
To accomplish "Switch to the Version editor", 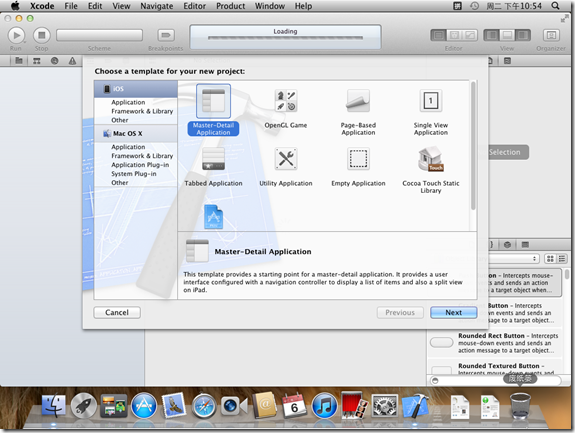I will pyautogui.click(x=470, y=35).
